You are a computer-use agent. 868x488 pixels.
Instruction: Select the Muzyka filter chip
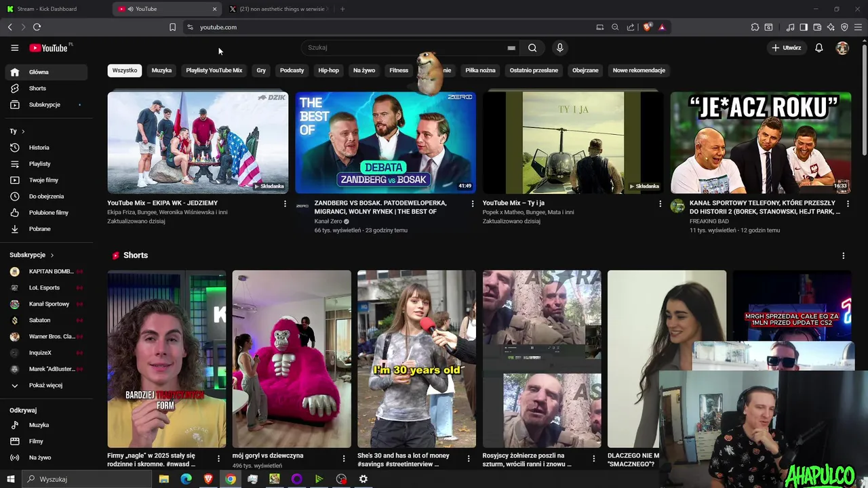coord(161,70)
